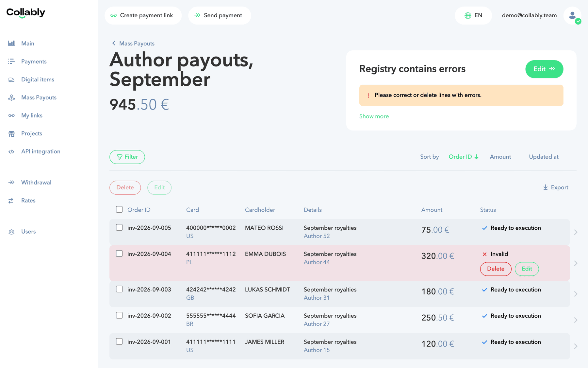Click bulk Delete button above table

(125, 187)
